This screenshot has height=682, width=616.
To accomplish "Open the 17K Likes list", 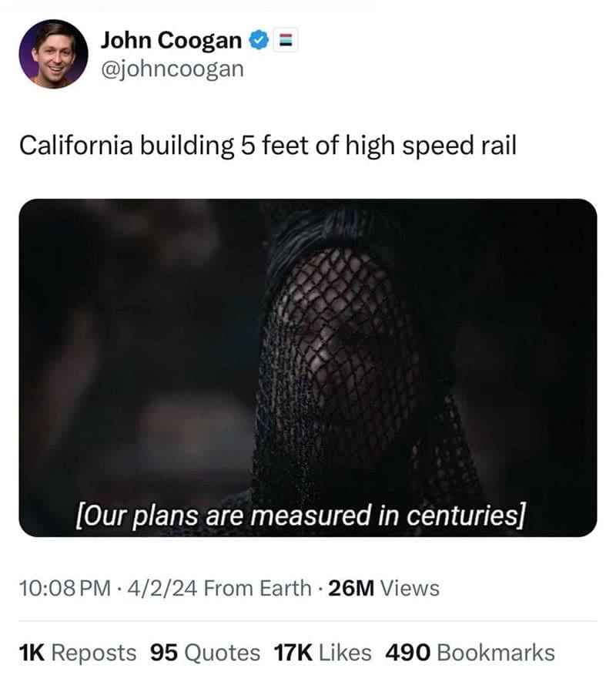I will [322, 653].
